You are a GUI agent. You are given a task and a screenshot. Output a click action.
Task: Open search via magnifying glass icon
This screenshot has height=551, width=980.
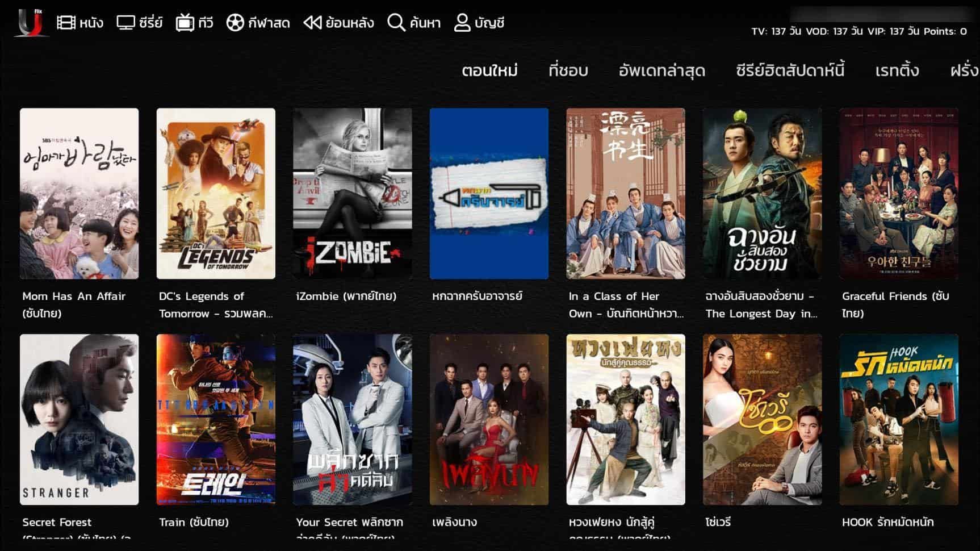click(396, 23)
